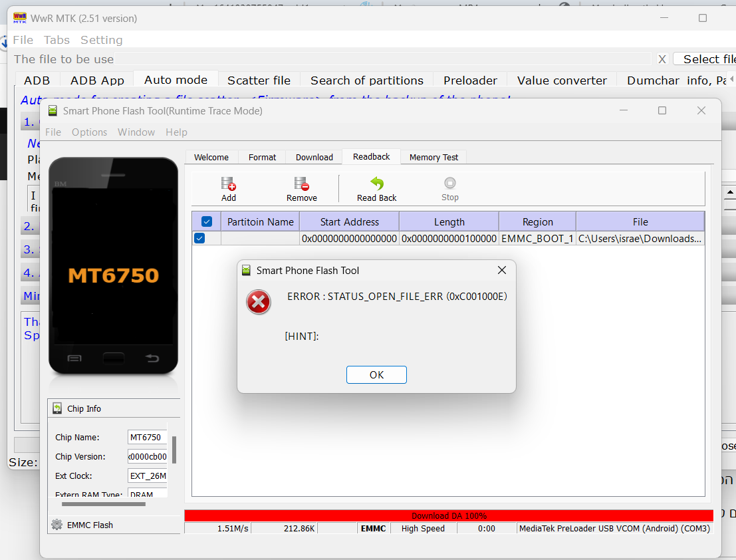Click the error dialog's title bar app icon

point(246,271)
